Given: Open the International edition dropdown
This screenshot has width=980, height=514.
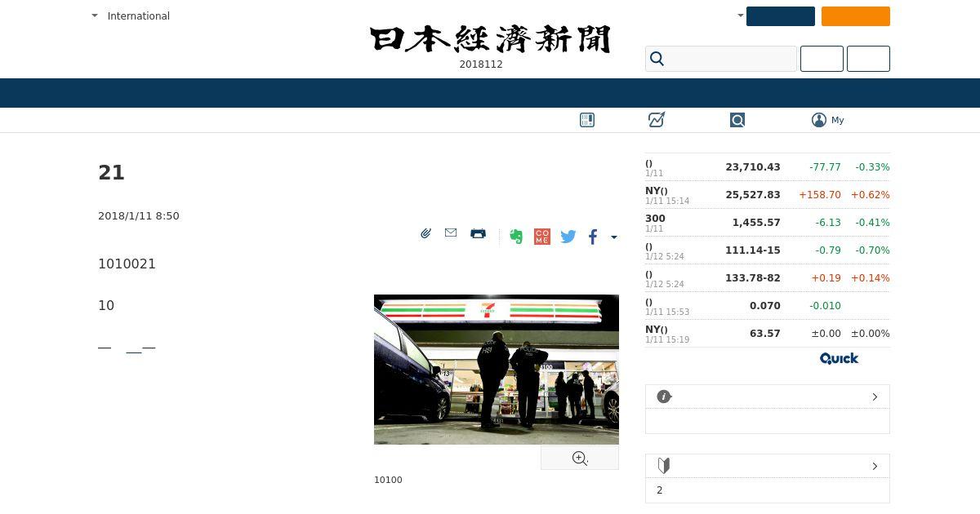Looking at the screenshot, I should tap(131, 16).
